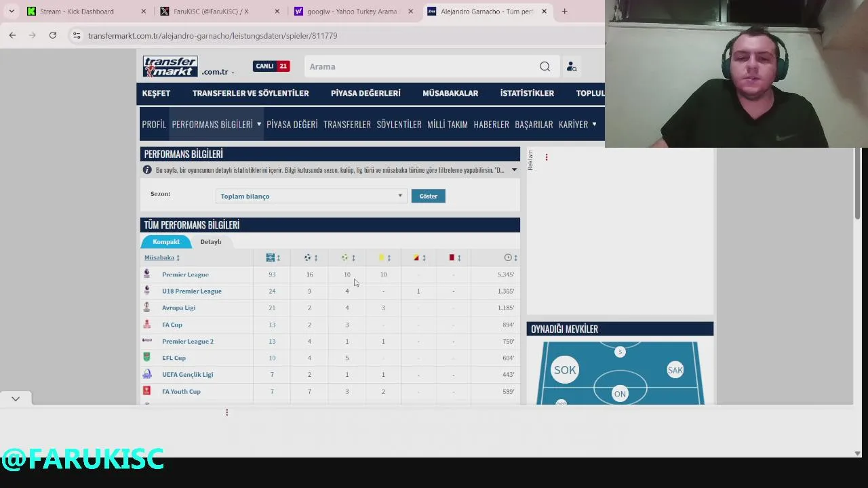
Task: Go back with browser back arrow
Action: (x=12, y=35)
